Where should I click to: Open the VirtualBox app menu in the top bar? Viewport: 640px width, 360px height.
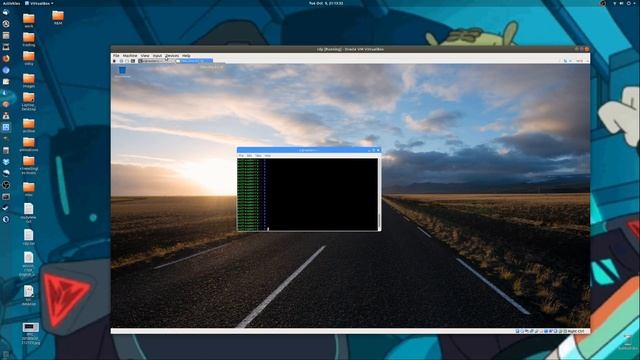click(x=39, y=3)
